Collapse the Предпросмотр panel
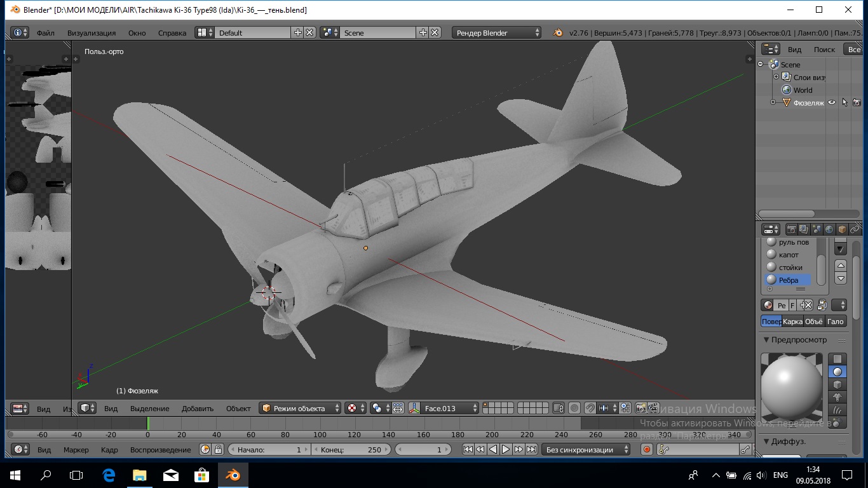The width and height of the screenshot is (868, 488). [x=766, y=340]
